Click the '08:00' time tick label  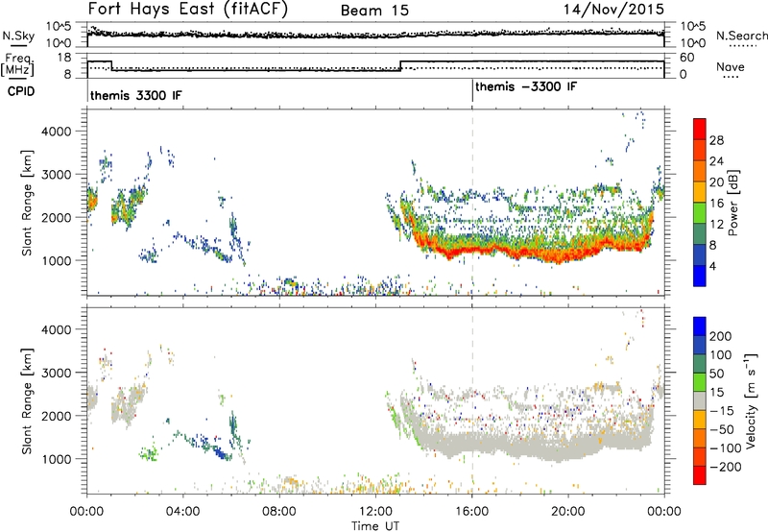pos(279,512)
